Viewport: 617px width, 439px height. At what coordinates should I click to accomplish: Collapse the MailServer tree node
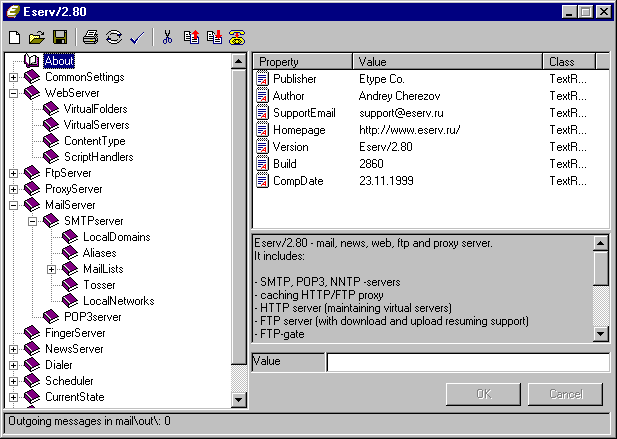pyautogui.click(x=13, y=205)
